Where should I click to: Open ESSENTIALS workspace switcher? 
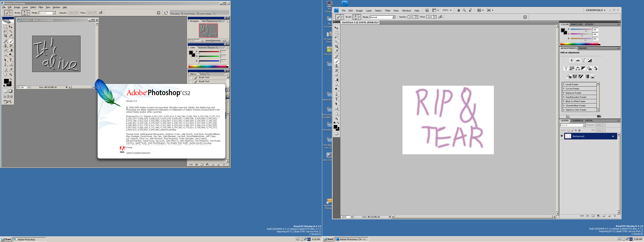click(x=596, y=10)
